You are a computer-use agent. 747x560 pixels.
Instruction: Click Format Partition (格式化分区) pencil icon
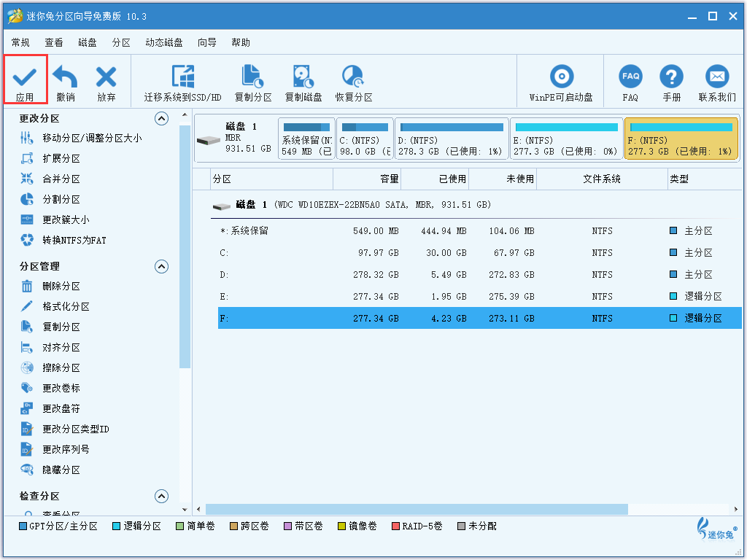(27, 306)
